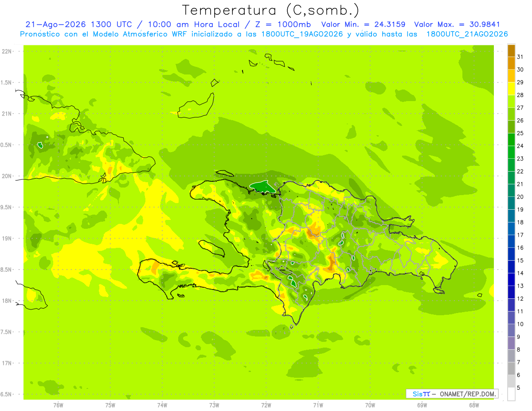This screenshot has width=532, height=411.
Task: Click the gray legend swatch between 6 and 7
Action: [x=511, y=368]
